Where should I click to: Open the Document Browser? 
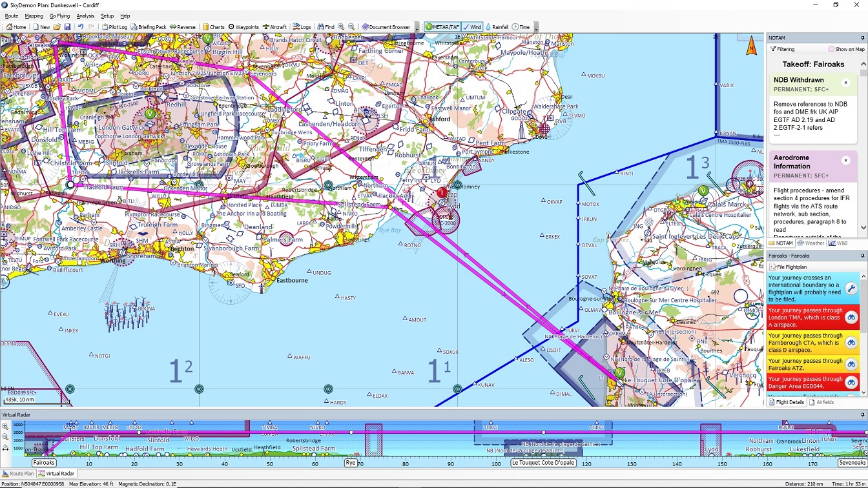coord(386,27)
